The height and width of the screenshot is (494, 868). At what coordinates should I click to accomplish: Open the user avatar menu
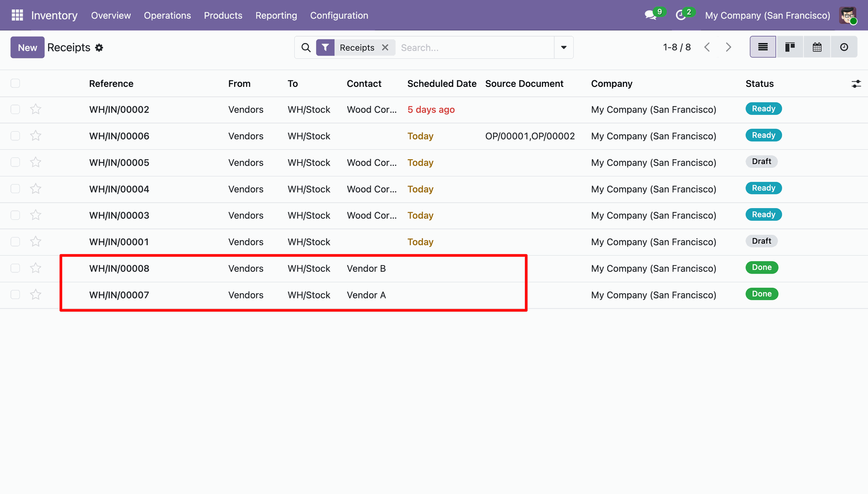click(848, 15)
